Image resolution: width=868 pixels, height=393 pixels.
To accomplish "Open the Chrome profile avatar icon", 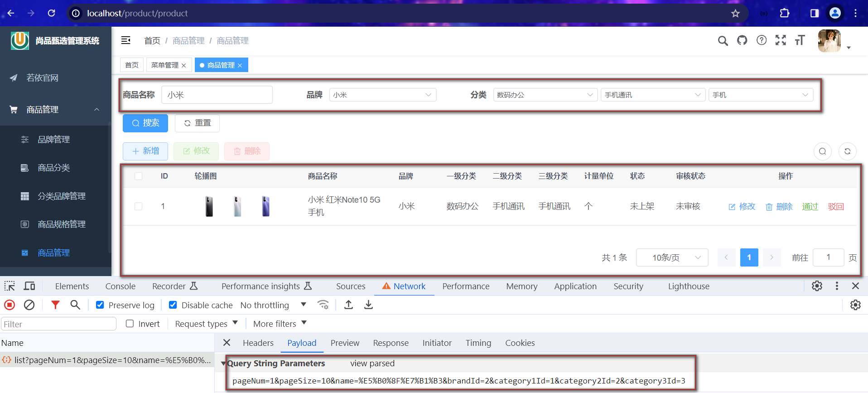I will tap(835, 13).
